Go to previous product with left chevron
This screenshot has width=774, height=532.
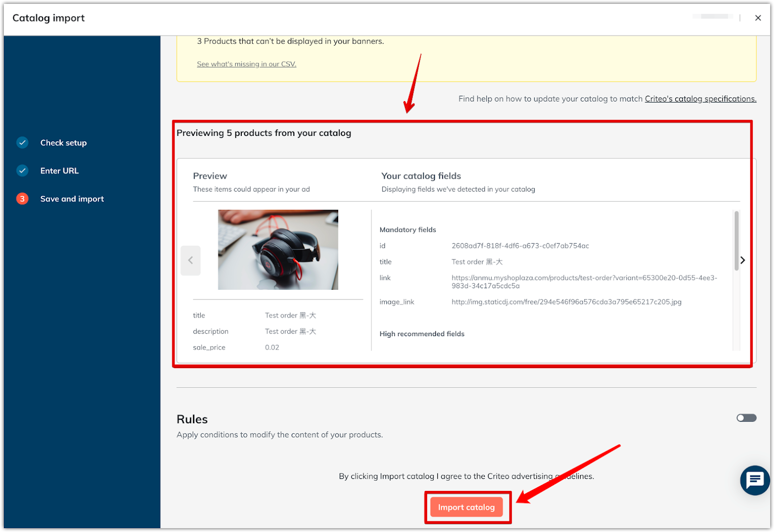point(191,260)
